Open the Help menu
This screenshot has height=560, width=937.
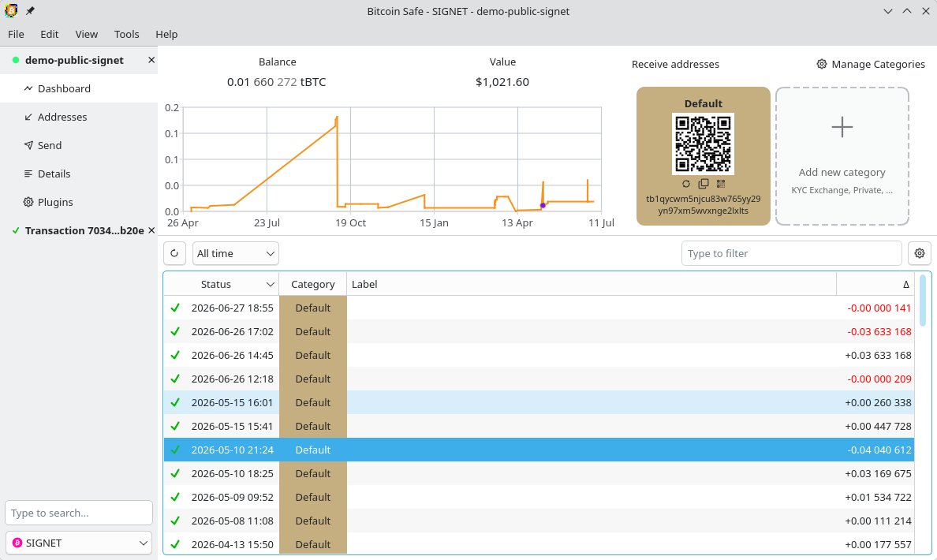pos(166,34)
